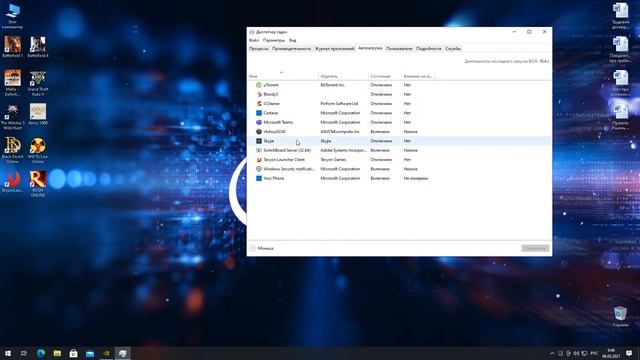This screenshot has width=640, height=360.
Task: Switch to the Производительность tab
Action: tap(291, 49)
